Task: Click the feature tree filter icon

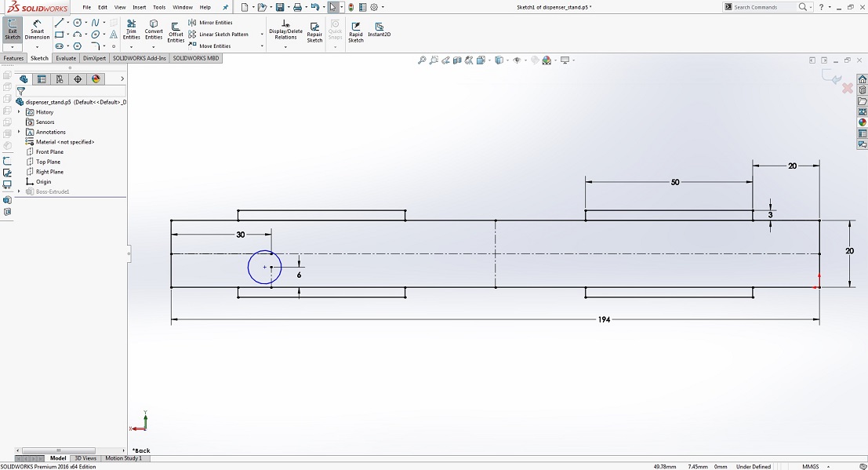Action: point(21,92)
